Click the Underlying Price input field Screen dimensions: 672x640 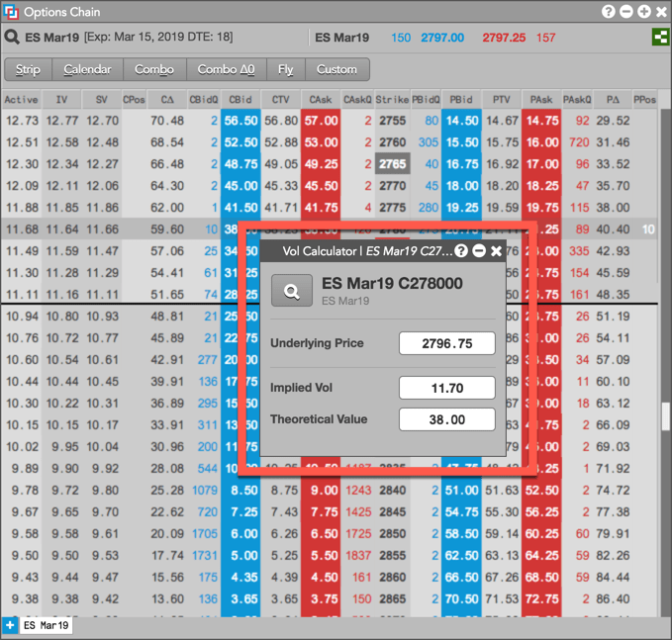447,343
